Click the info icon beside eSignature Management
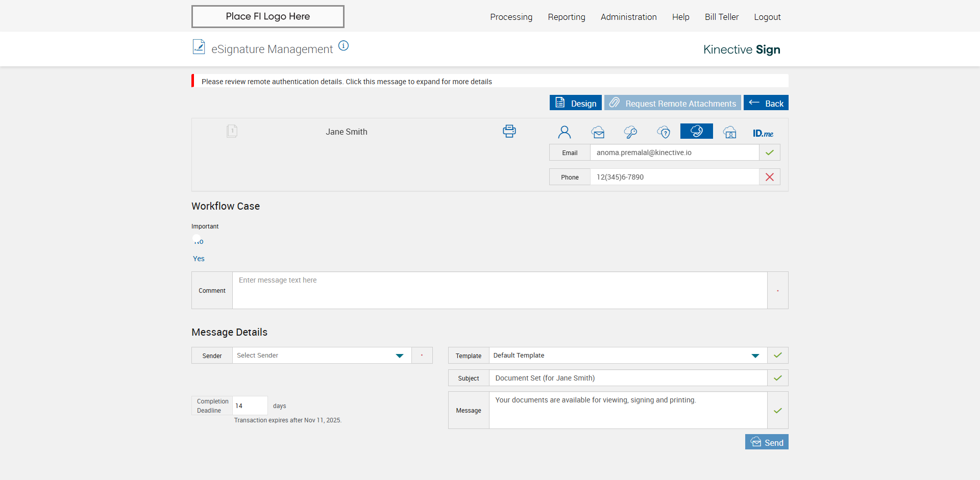980x480 pixels. 344,46
